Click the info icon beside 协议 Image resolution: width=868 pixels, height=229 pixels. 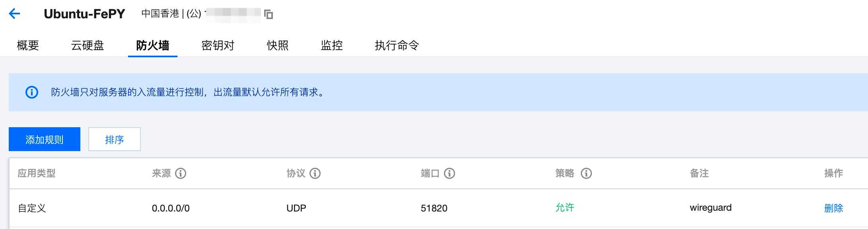click(315, 173)
